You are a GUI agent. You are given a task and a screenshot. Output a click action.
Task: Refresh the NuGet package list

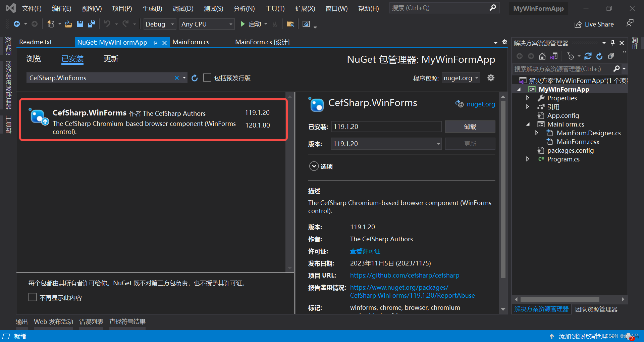[x=195, y=78]
